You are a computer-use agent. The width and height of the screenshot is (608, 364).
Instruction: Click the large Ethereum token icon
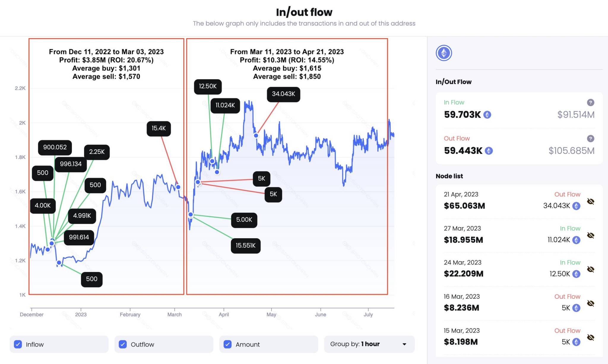click(444, 53)
